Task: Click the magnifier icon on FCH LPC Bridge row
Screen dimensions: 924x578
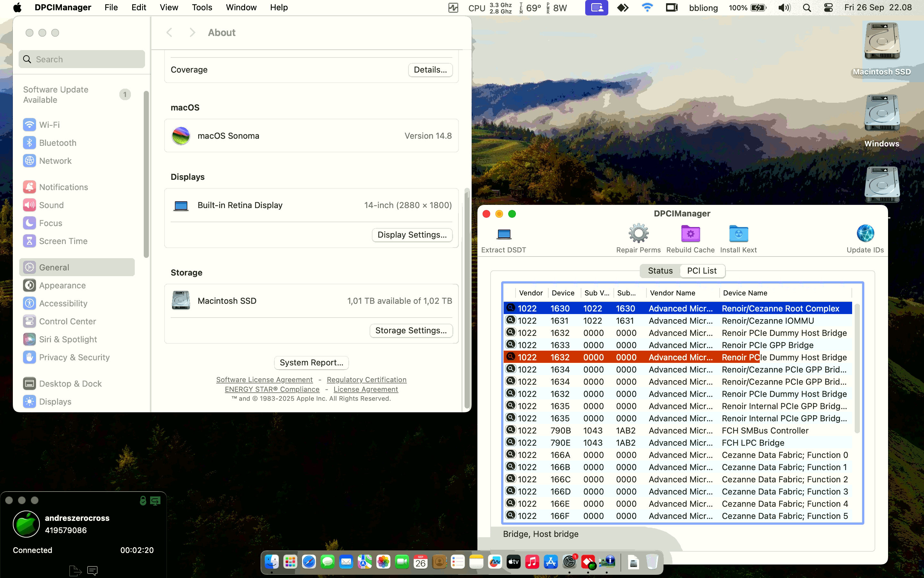Action: (x=510, y=442)
